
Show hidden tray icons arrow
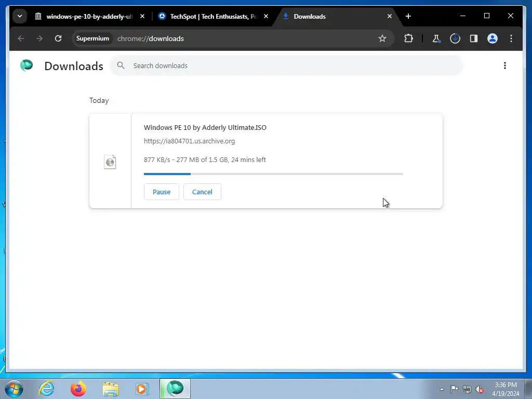coord(442,390)
